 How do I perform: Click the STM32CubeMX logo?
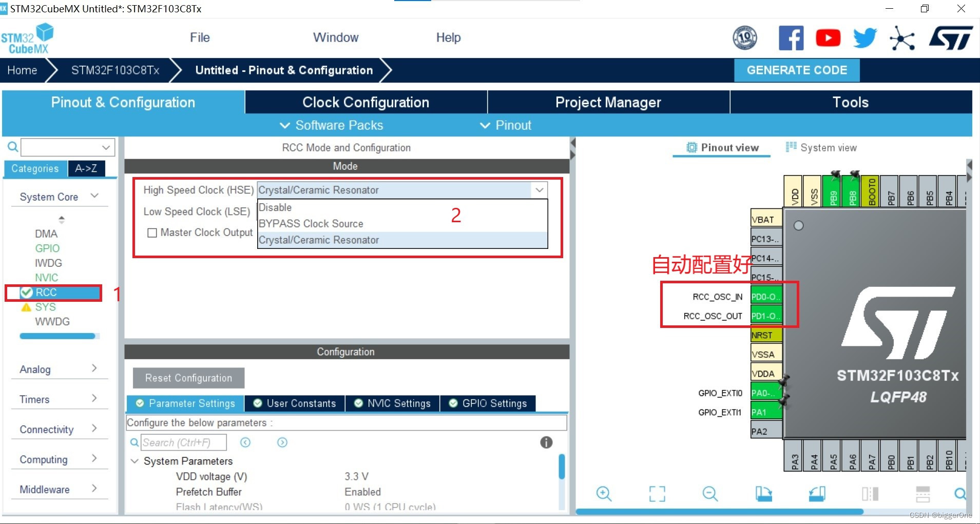tap(27, 38)
